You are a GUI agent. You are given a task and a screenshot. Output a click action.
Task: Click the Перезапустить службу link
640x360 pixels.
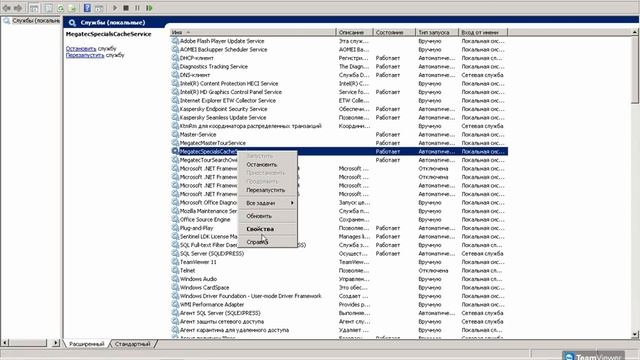click(85, 55)
